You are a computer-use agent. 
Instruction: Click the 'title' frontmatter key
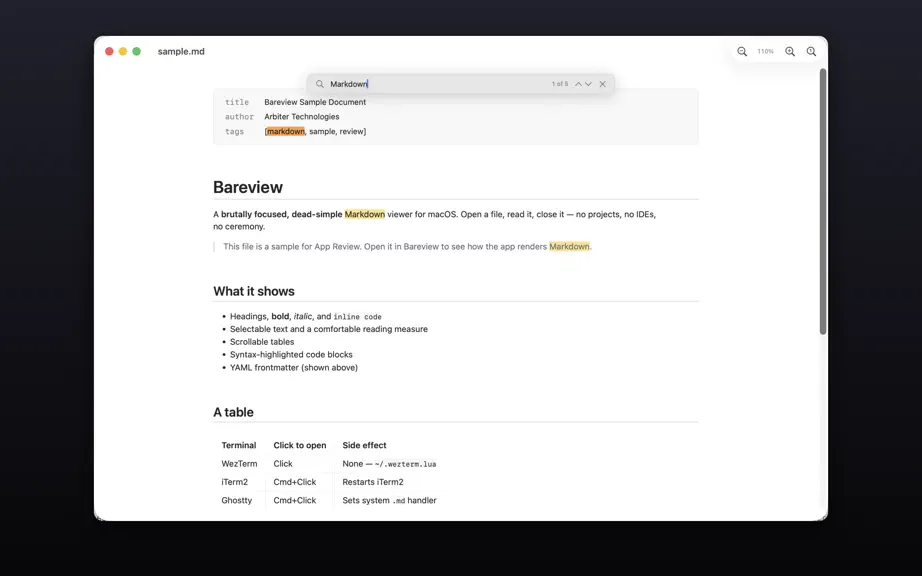click(237, 102)
